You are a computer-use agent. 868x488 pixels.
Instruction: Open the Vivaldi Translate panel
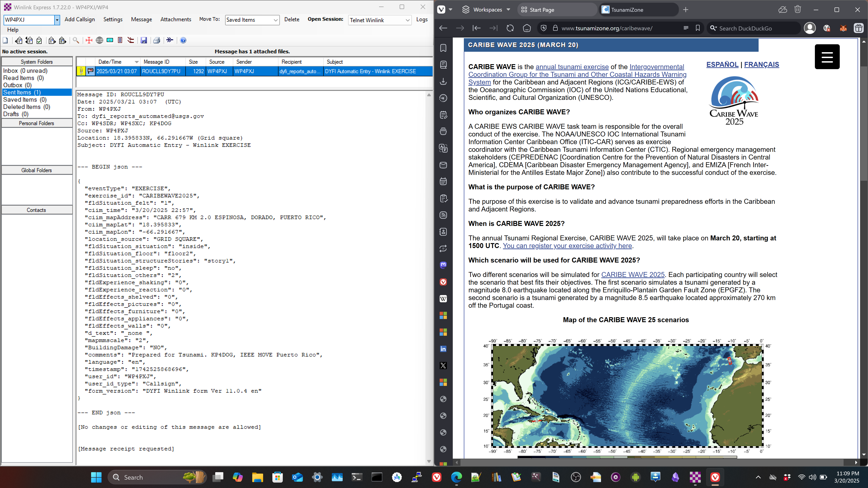click(443, 148)
